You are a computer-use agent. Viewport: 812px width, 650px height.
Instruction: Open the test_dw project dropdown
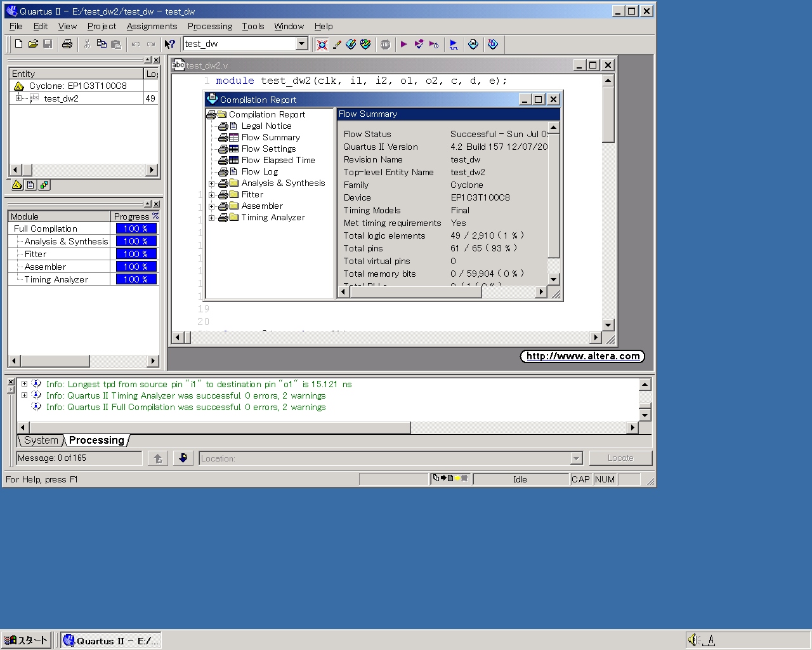coord(302,43)
